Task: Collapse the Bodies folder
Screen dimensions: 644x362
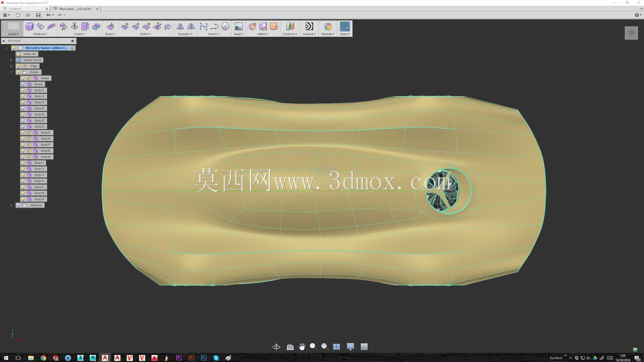Action: pos(11,72)
